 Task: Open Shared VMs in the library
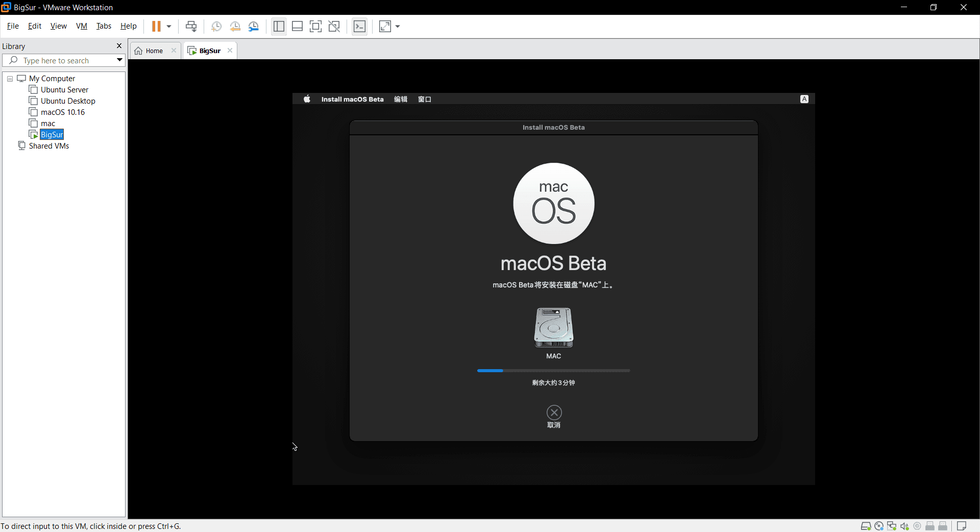coord(49,146)
